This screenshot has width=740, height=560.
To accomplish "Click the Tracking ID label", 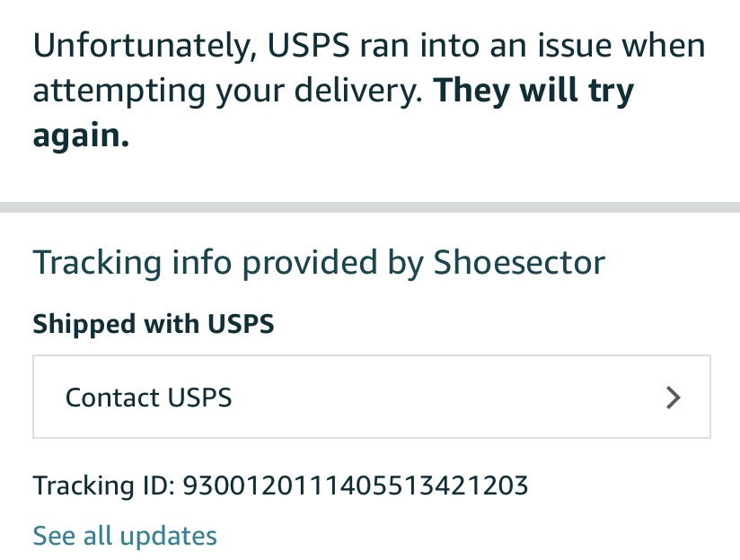I will (x=103, y=486).
